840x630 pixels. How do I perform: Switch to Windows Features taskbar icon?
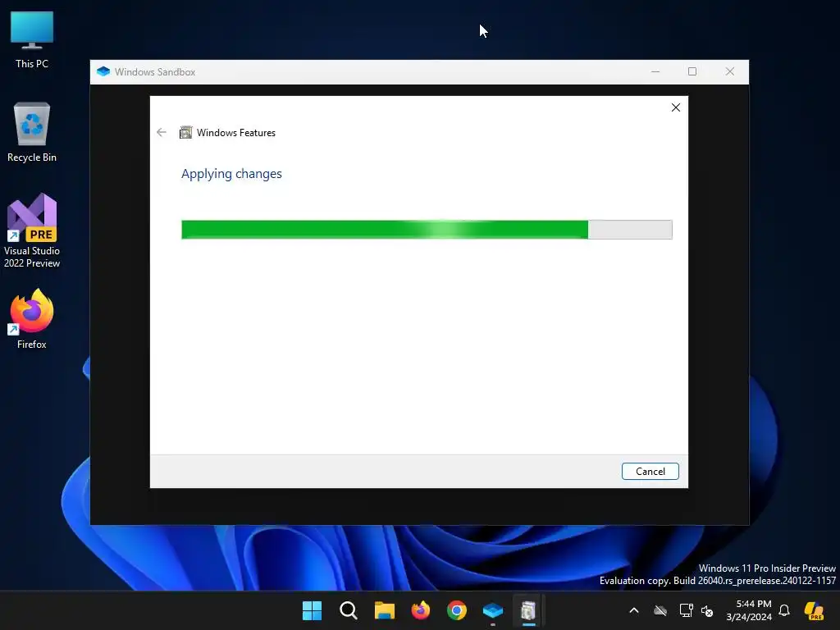529,610
